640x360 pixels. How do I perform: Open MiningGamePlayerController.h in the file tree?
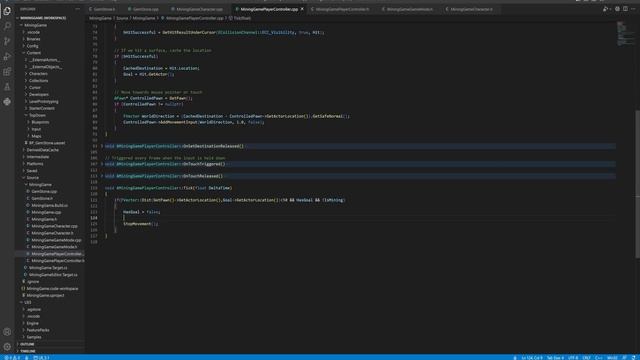point(58,260)
